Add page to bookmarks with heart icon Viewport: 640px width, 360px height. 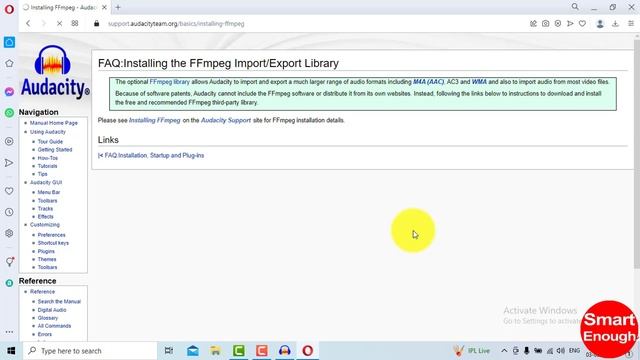(582, 24)
